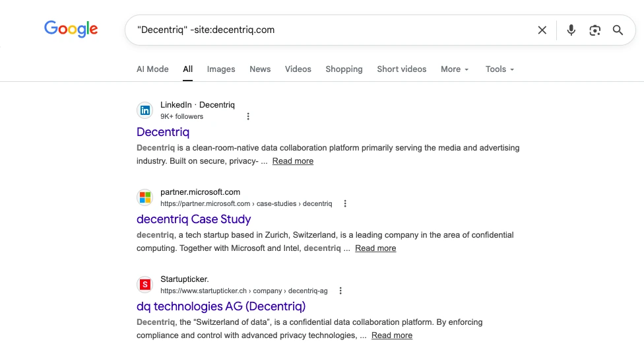Image resolution: width=644 pixels, height=348 pixels.
Task: Click inside the search query field
Action: tap(330, 30)
